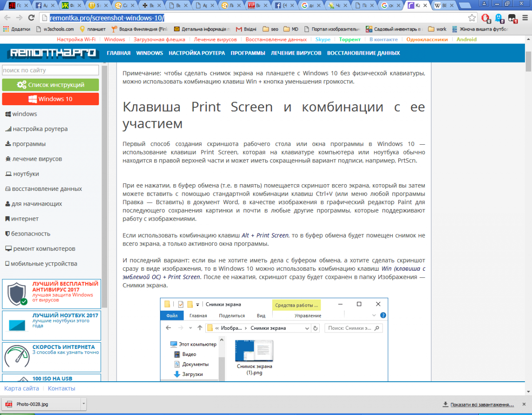Open ПРОГРАММЫ in the blue navigation bar
Screen dimensions: 532x415
247,53
